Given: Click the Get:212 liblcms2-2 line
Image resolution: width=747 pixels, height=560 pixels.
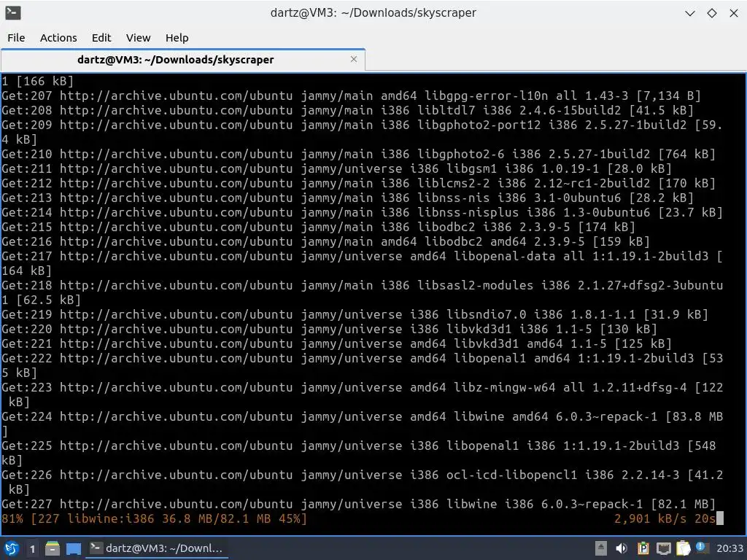Looking at the screenshot, I should (359, 183).
